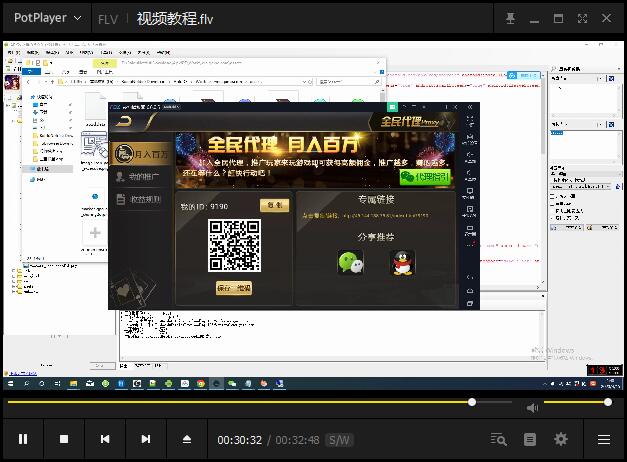Click the green 代理指引 button
Image resolution: width=627 pixels, height=462 pixels.
click(425, 177)
